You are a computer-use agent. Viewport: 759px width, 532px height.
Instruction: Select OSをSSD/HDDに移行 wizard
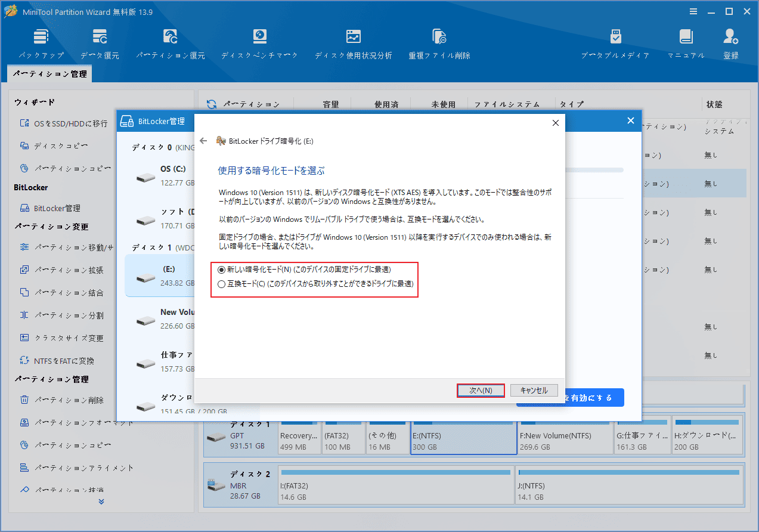[64, 123]
